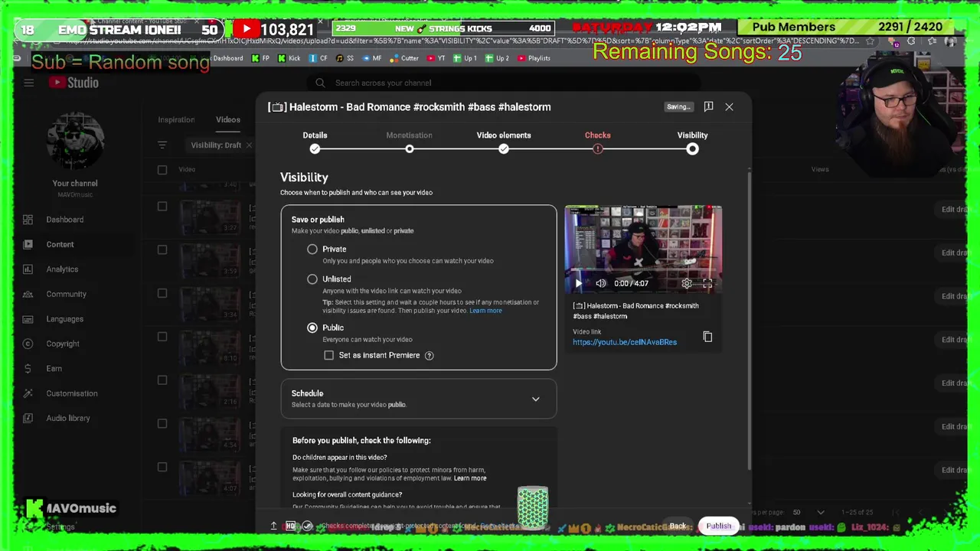Viewport: 980px width, 551px height.
Task: Click the checks complete tick icon
Action: click(x=307, y=526)
